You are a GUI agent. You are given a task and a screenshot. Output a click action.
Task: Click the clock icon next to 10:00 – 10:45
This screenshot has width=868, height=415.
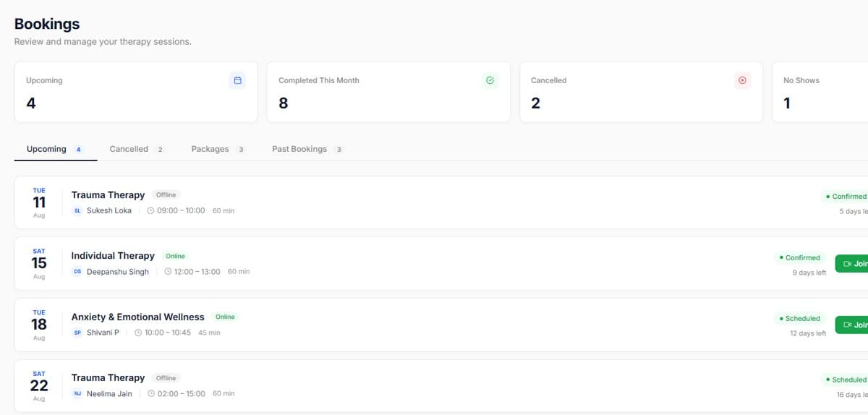(x=138, y=333)
